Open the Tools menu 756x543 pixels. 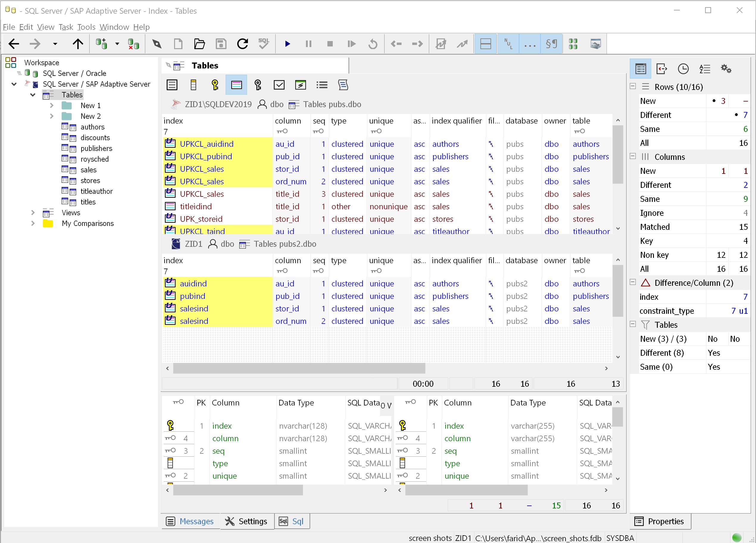tap(86, 27)
